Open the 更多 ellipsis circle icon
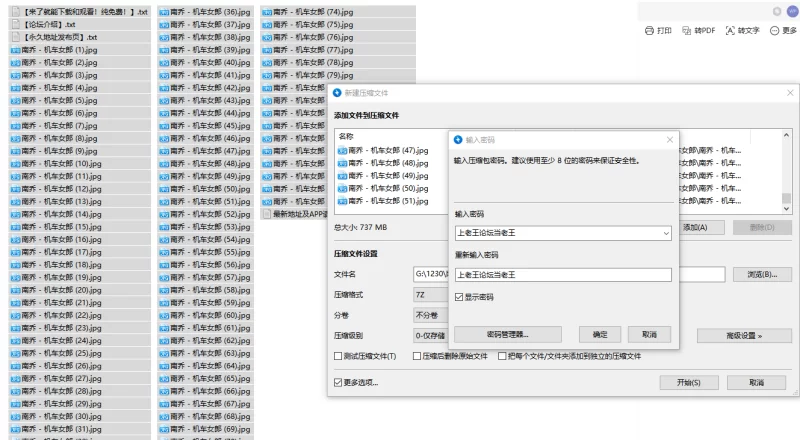 [774, 31]
